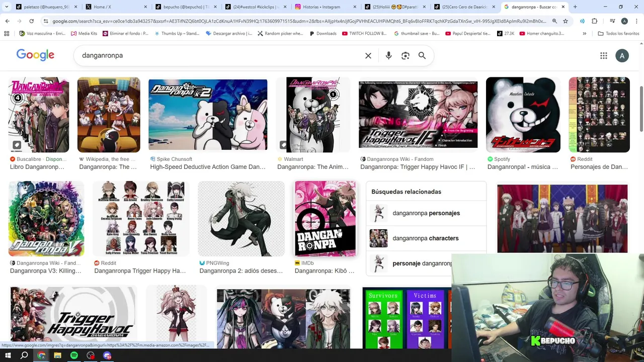644x362 pixels.
Task: Open the Spotify Monokuma music image
Action: coord(523,115)
